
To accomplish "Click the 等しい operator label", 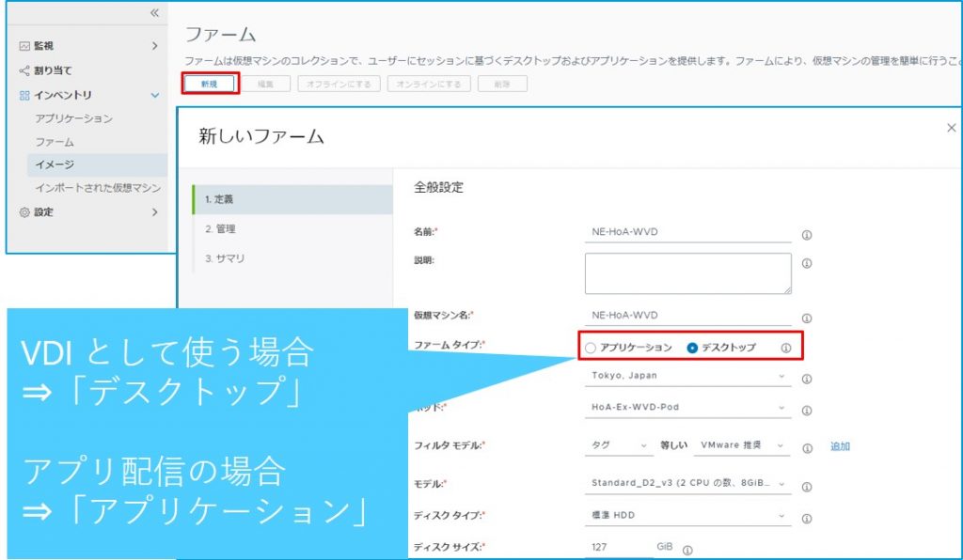I will tap(673, 445).
